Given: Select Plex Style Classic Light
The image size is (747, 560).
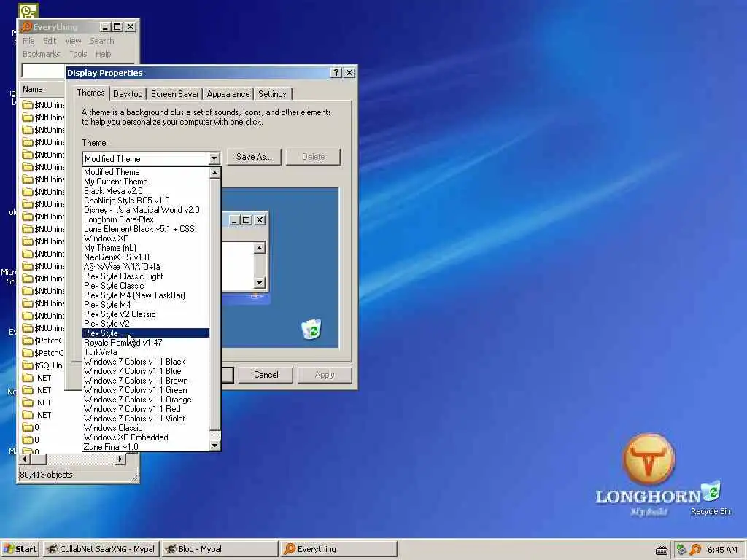Looking at the screenshot, I should tap(146, 276).
